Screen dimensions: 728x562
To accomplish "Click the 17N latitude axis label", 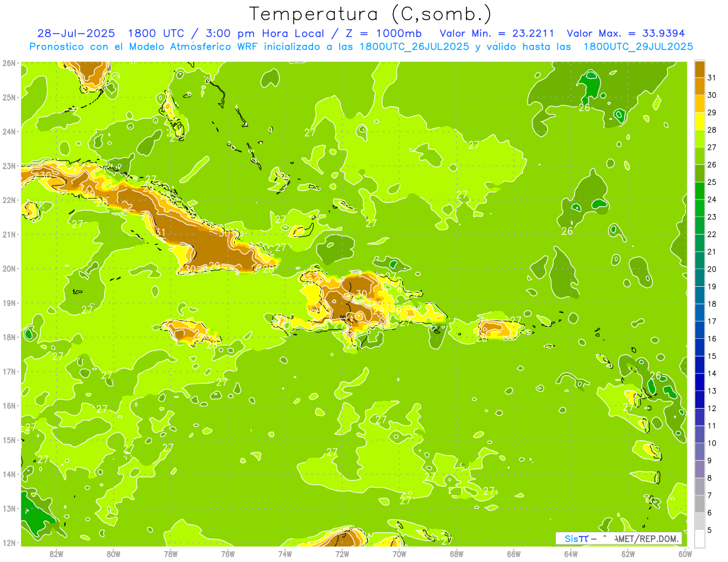I will (x=9, y=371).
